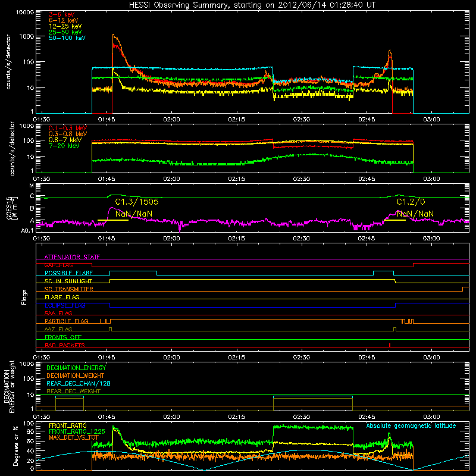
Task: Click the DECIMATION_ENERGY legend label
Action: tap(76, 368)
